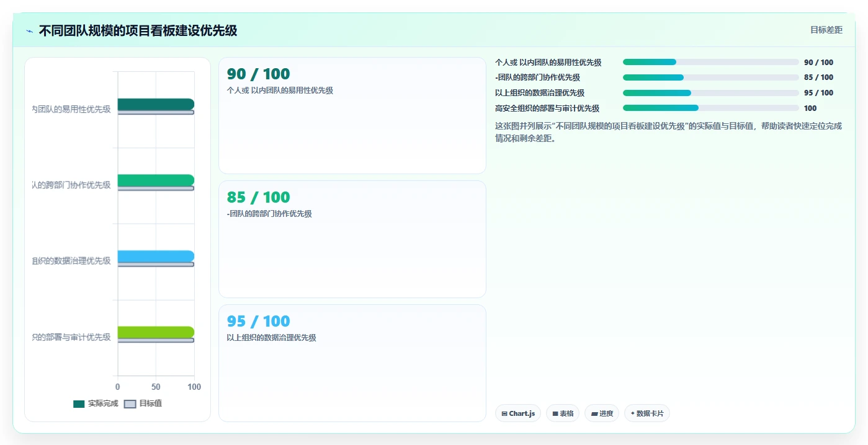Click the 85 / 100 data card value

(259, 197)
